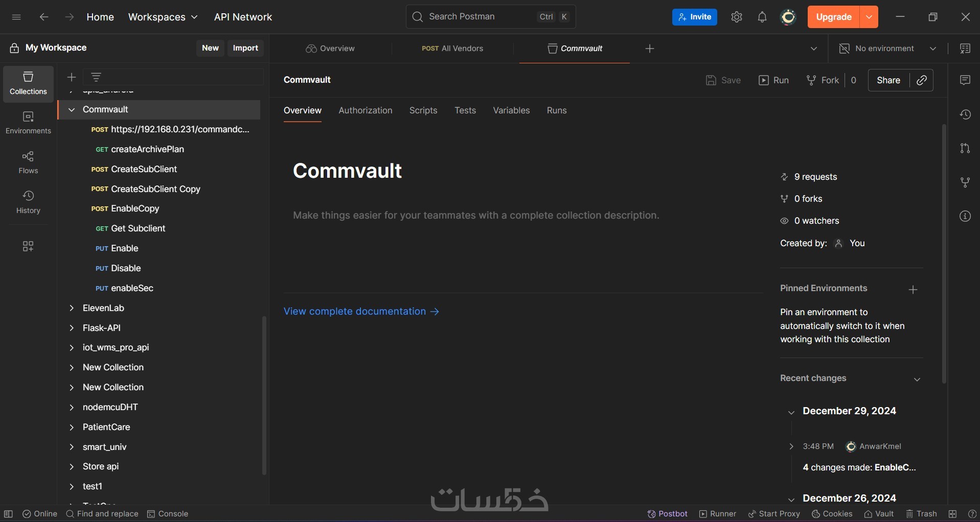The height and width of the screenshot is (522, 980).
Task: Open the user avatar menu
Action: [788, 17]
